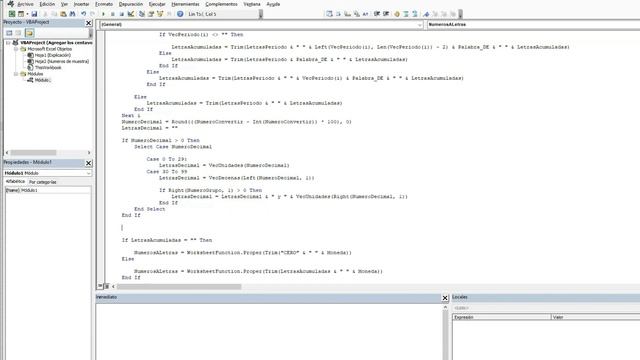Collapse the Microsoft Excel Objetos folder
The image size is (640, 360).
coord(16,49)
